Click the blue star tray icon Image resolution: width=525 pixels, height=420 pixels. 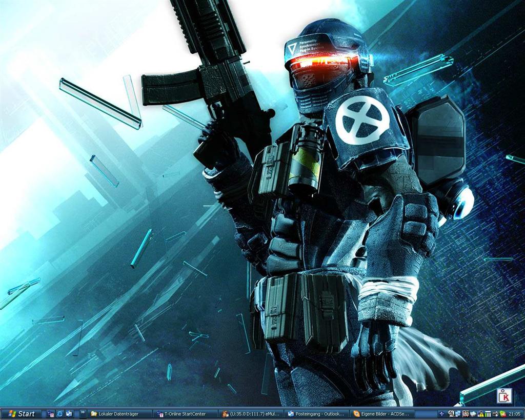coord(441,414)
